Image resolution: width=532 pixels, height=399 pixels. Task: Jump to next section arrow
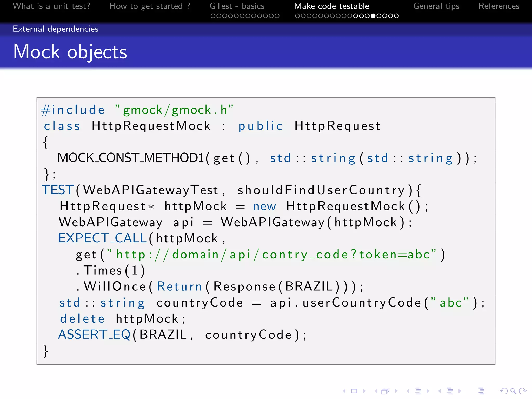tap(460, 391)
